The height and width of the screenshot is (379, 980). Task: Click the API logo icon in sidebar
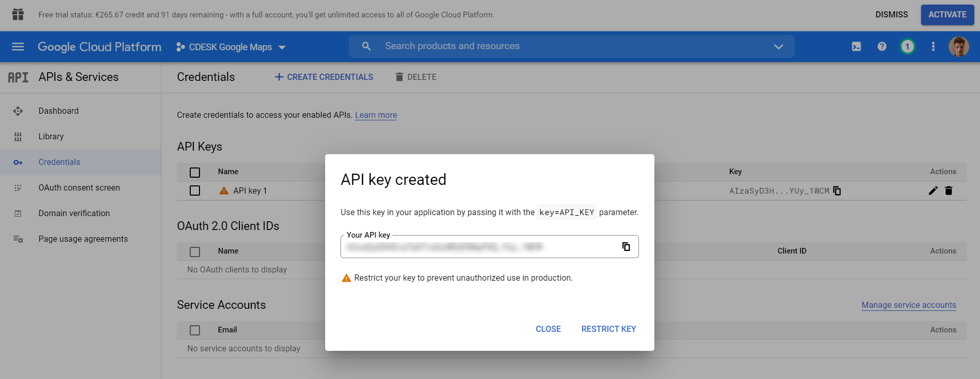tap(18, 77)
